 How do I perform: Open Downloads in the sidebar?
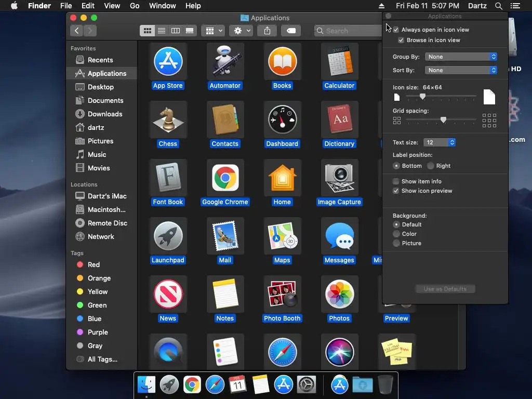[101, 114]
